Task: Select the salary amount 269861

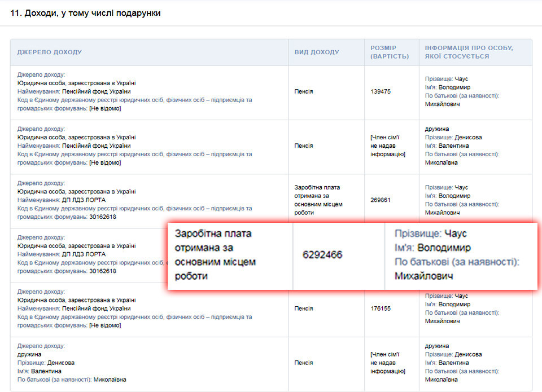Action: click(x=381, y=200)
